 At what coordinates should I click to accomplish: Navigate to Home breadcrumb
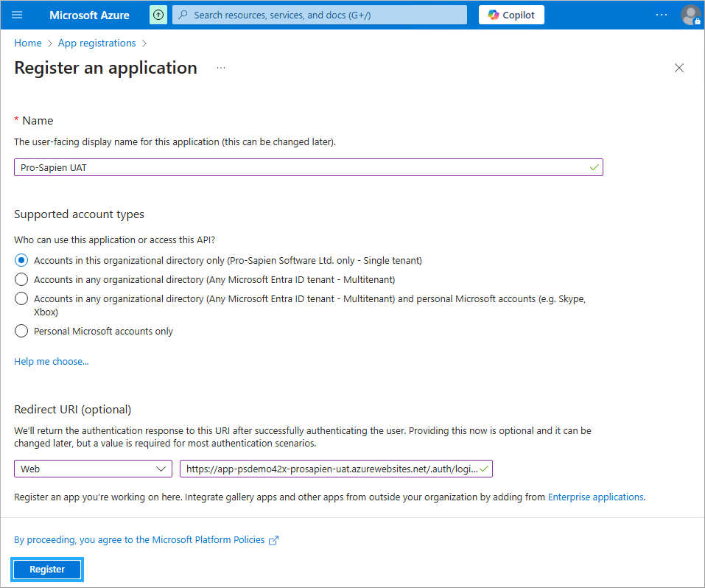pyautogui.click(x=28, y=43)
